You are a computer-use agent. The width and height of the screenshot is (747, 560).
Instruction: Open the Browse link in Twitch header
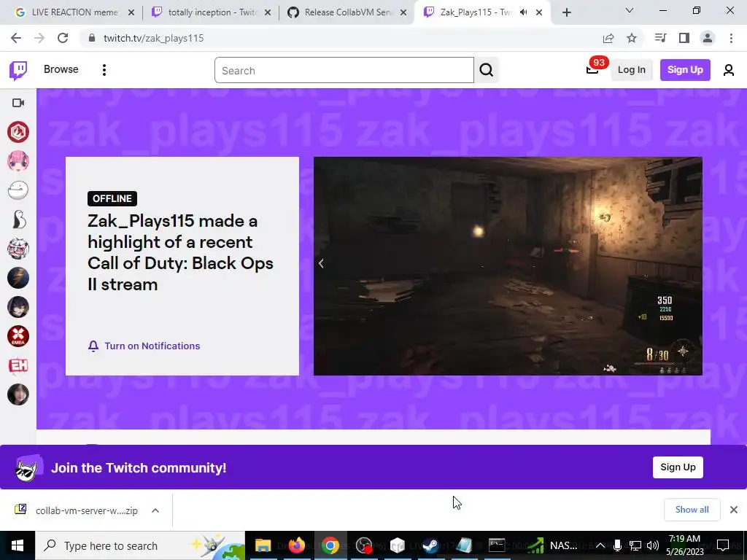[x=61, y=69]
